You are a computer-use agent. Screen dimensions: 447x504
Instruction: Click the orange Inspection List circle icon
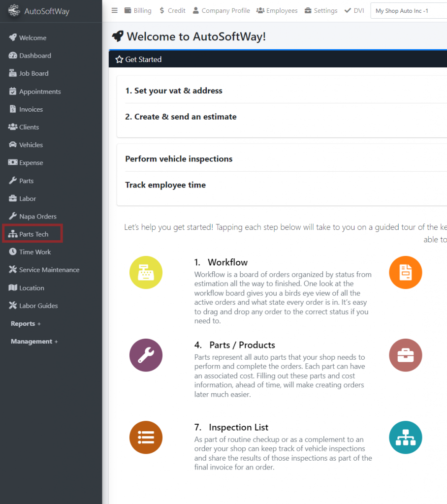(146, 438)
